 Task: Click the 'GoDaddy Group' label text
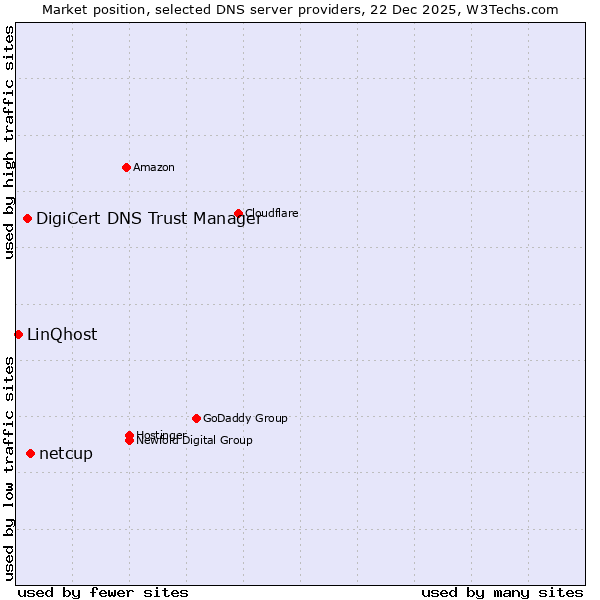pyautogui.click(x=245, y=418)
